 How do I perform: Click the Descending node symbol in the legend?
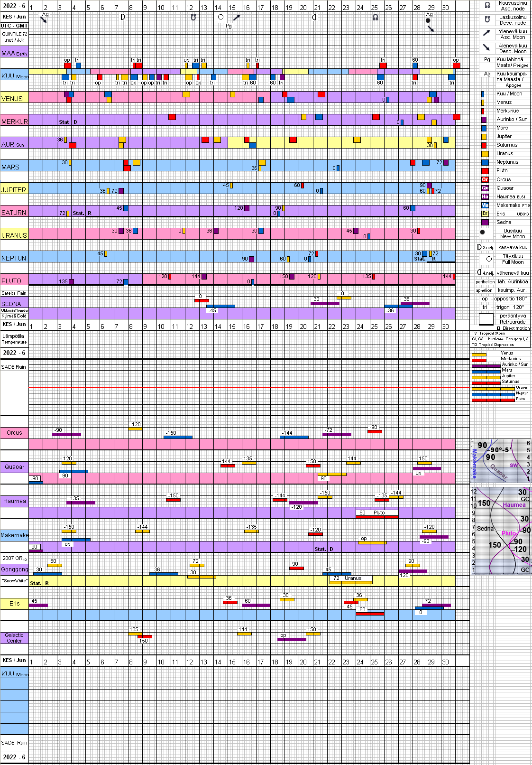[x=487, y=20]
